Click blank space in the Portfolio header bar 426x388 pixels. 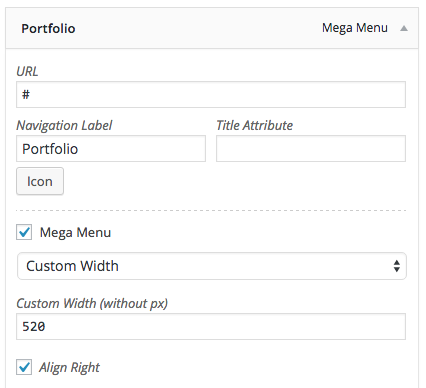[198, 28]
